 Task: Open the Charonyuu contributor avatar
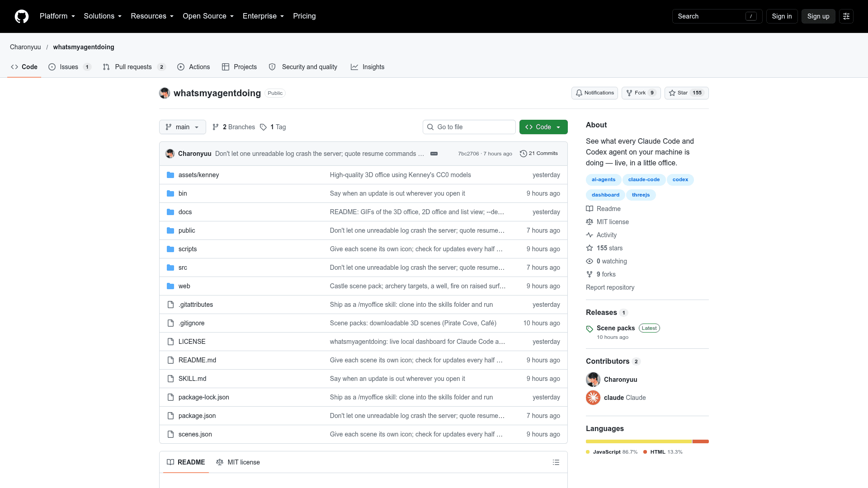click(593, 380)
